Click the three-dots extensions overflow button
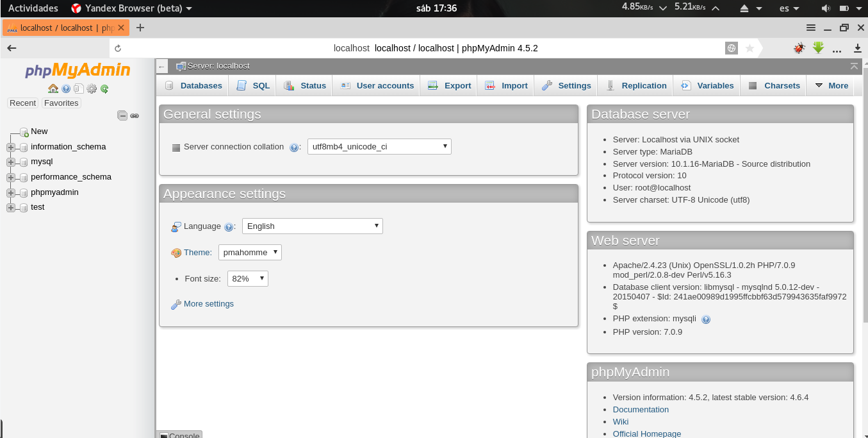This screenshot has height=438, width=868. (837, 49)
